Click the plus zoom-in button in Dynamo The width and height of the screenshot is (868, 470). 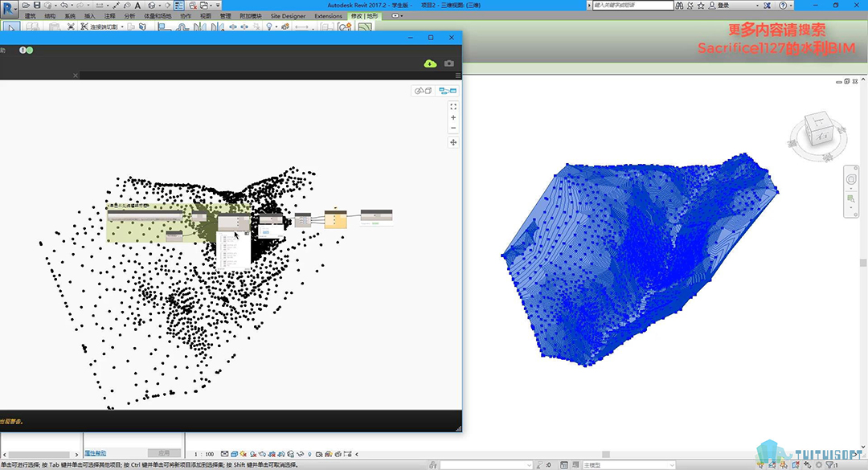(x=453, y=117)
